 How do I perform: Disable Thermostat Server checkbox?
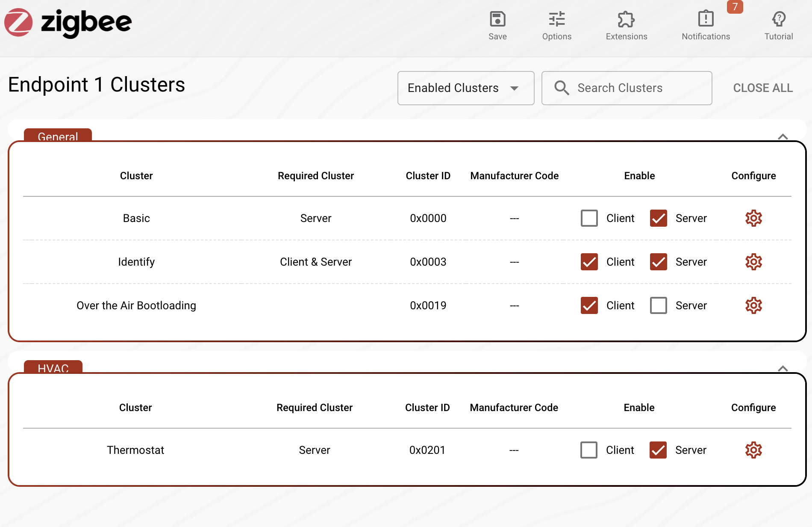[658, 450]
